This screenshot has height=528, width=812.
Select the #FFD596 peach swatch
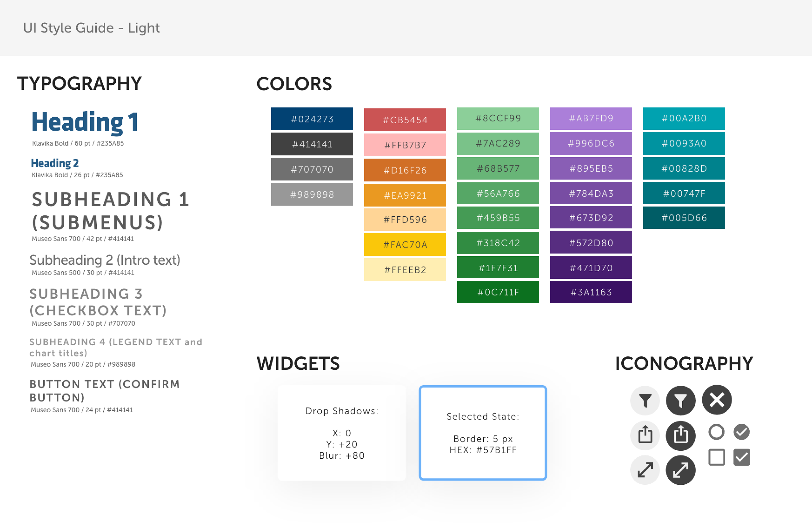pos(405,219)
